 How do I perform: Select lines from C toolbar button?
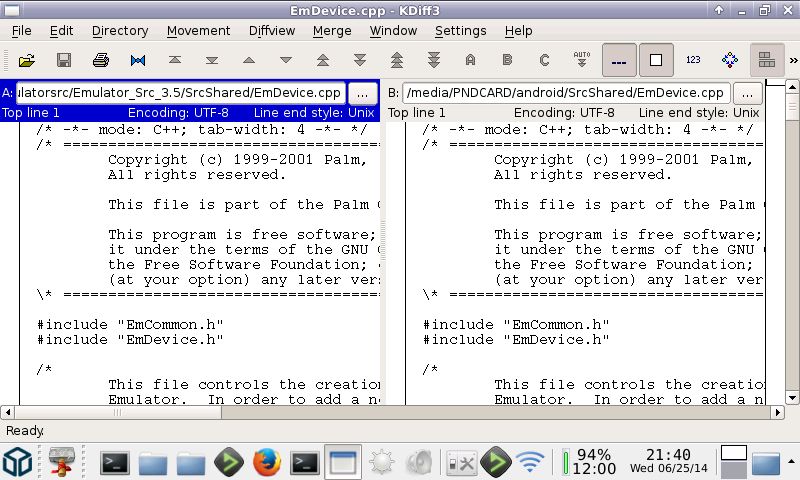(x=545, y=60)
